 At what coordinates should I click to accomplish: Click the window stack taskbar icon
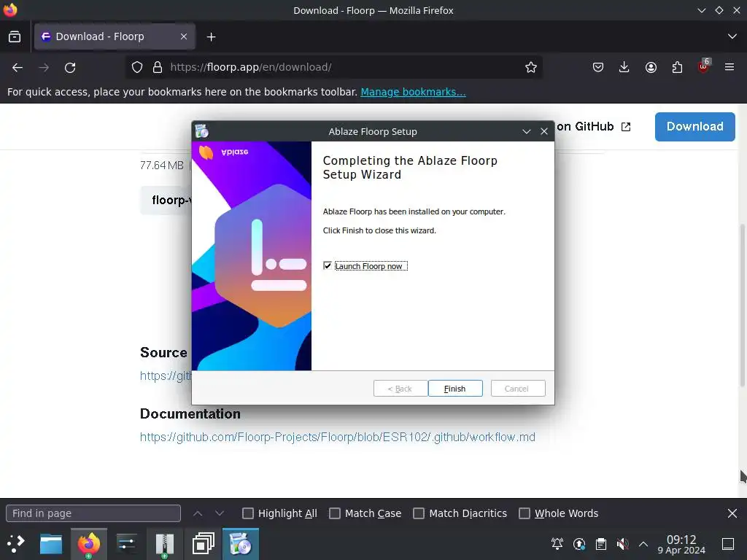(203, 544)
